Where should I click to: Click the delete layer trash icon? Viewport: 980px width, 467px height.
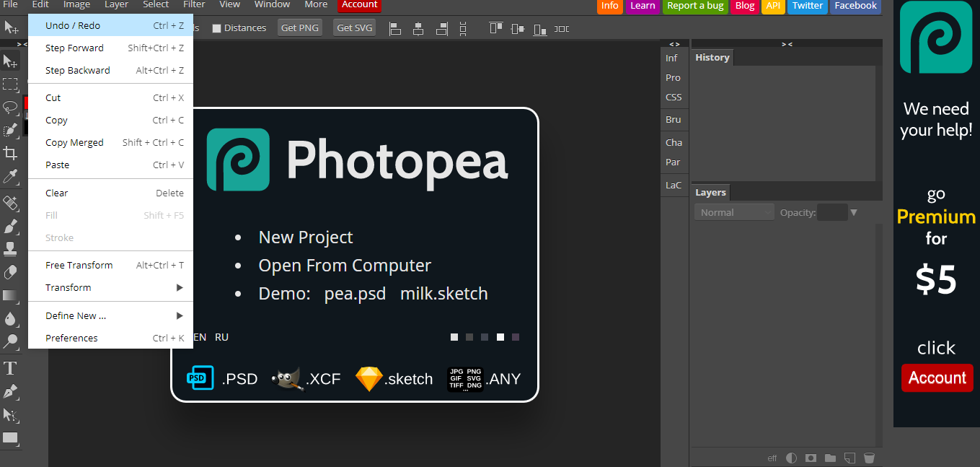(869, 458)
